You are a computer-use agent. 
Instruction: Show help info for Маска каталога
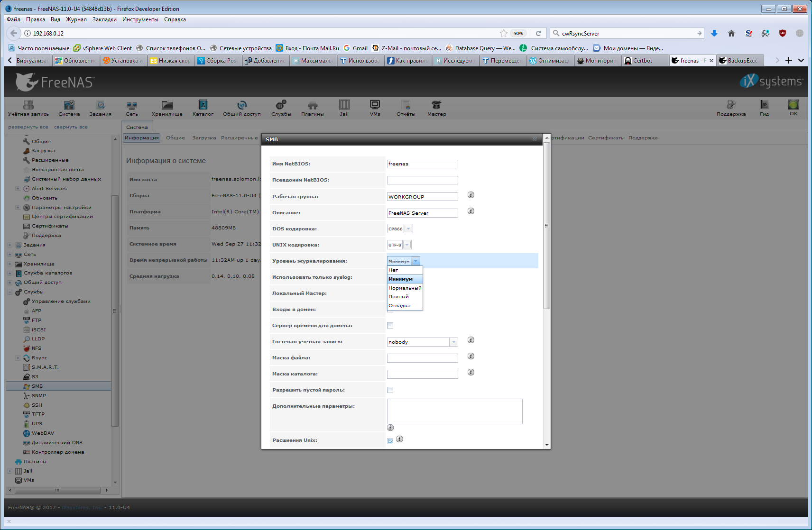pos(471,372)
